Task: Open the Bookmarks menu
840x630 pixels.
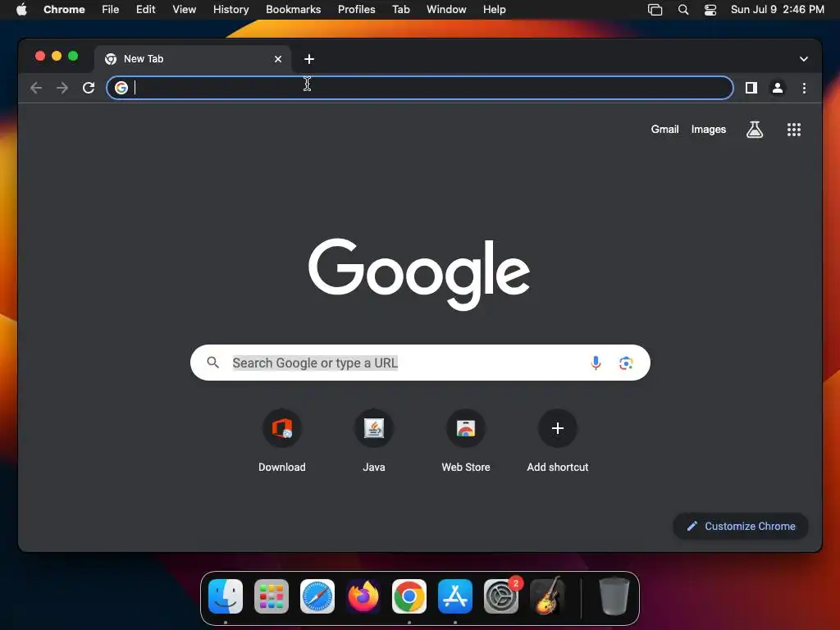Action: click(293, 9)
